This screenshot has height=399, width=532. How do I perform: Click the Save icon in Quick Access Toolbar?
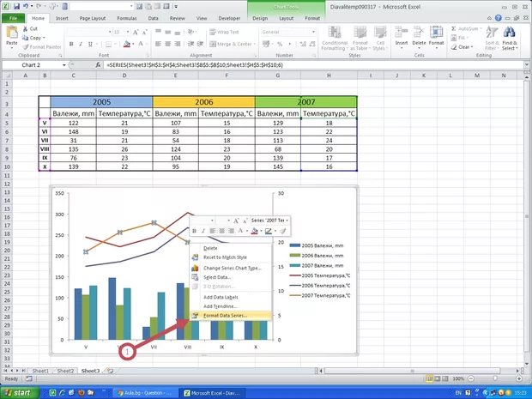click(16, 6)
